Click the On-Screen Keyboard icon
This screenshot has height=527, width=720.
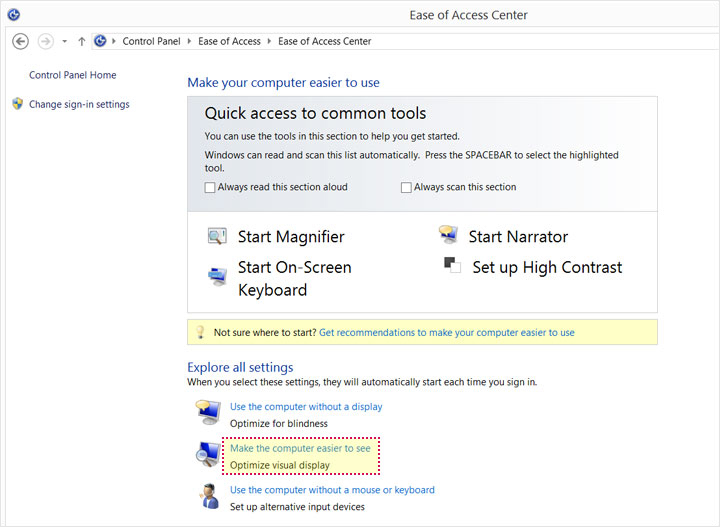(x=217, y=277)
